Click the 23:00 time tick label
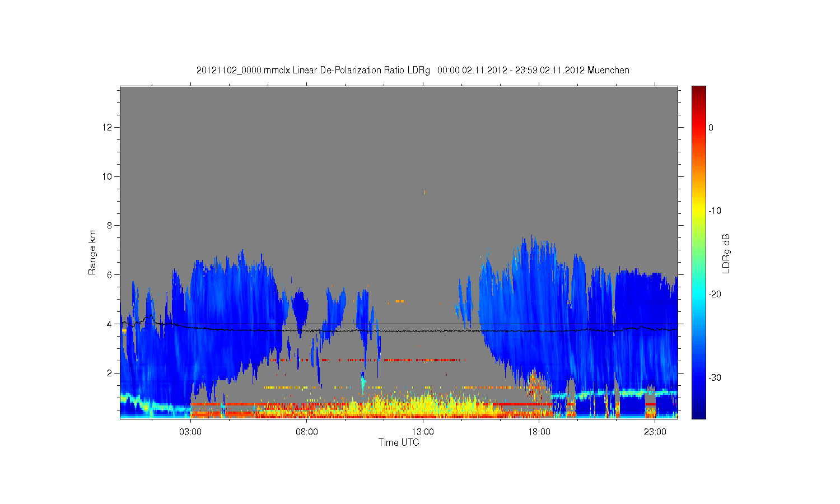Image resolution: width=840 pixels, height=504 pixels. click(x=655, y=432)
